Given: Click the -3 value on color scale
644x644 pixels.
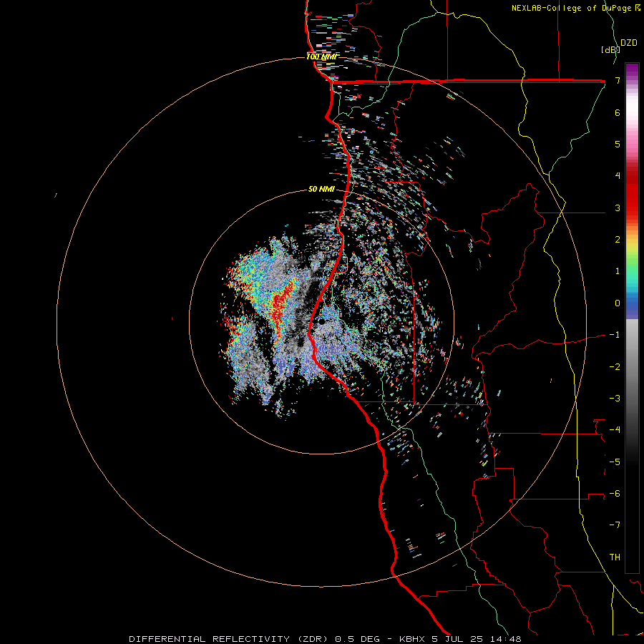Looking at the screenshot, I should tap(615, 399).
